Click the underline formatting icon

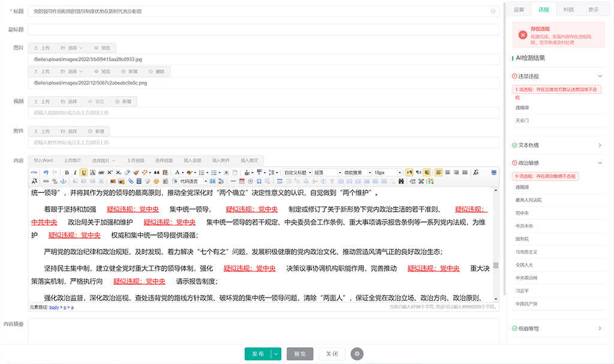click(84, 172)
